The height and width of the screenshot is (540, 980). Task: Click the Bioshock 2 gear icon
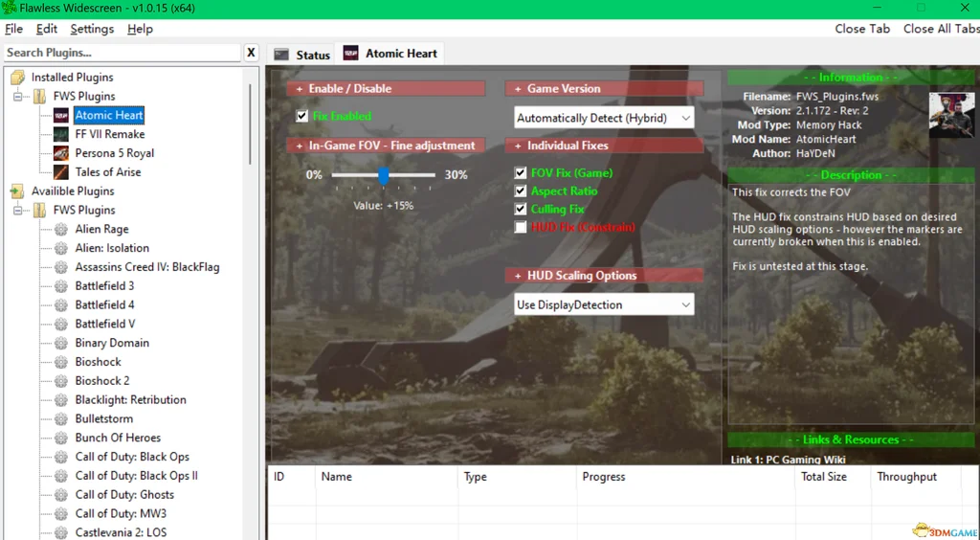(x=61, y=381)
